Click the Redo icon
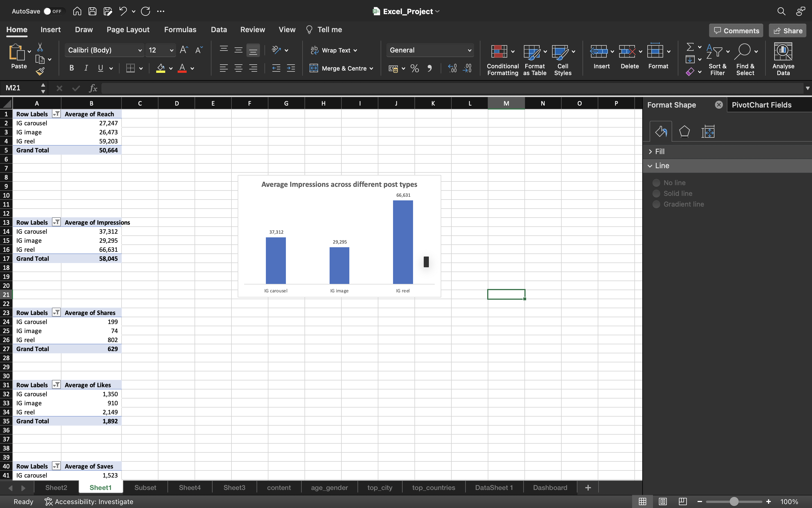 (x=145, y=11)
